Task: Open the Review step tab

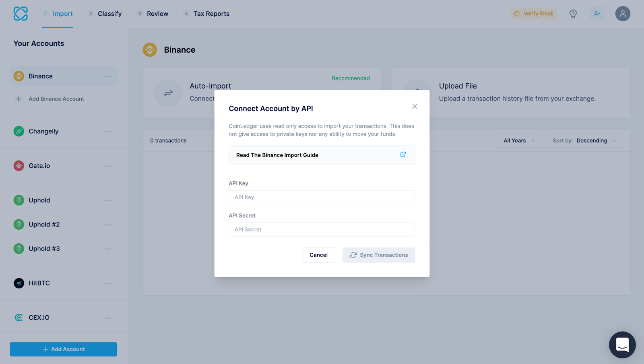Action: [x=153, y=14]
